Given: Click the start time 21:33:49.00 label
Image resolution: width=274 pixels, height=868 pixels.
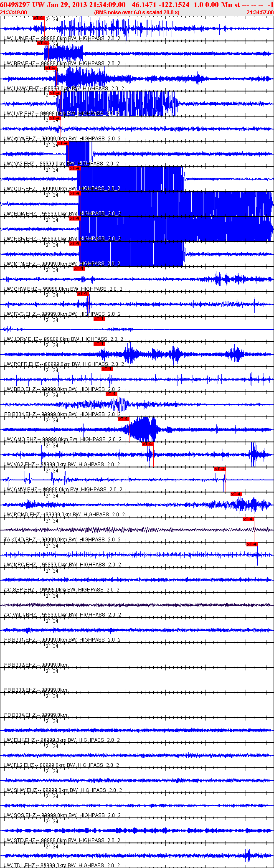Looking at the screenshot, I should 14,12.
